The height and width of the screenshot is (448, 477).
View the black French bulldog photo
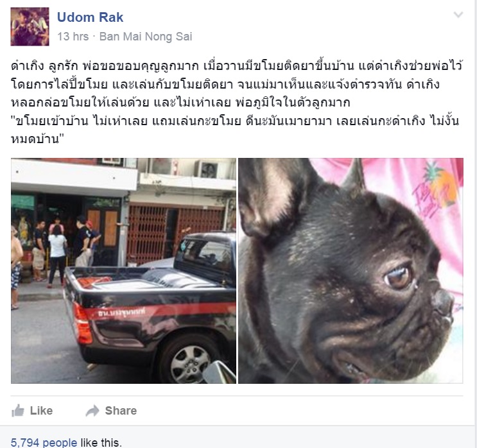coord(351,271)
